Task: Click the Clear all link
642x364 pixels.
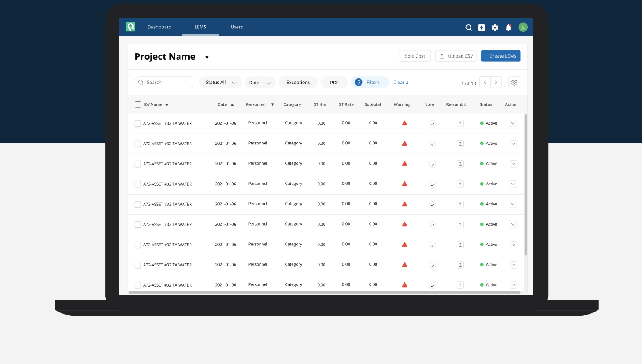Action: click(x=402, y=83)
